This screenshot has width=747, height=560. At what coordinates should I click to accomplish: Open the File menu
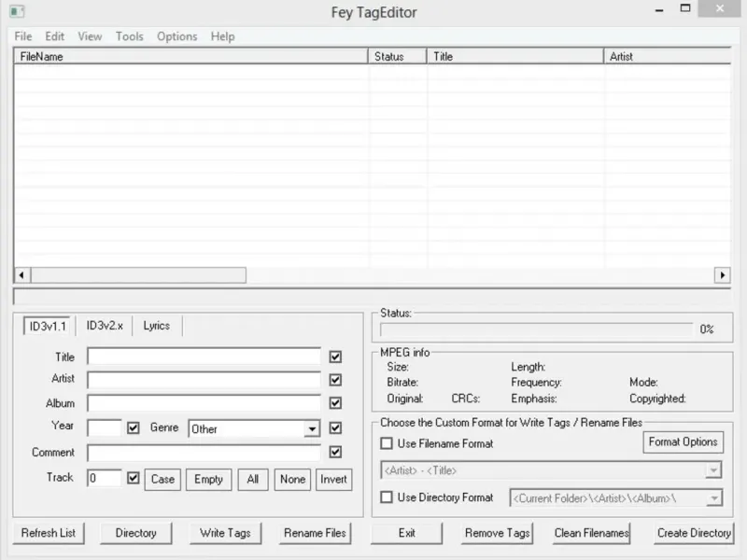[22, 36]
